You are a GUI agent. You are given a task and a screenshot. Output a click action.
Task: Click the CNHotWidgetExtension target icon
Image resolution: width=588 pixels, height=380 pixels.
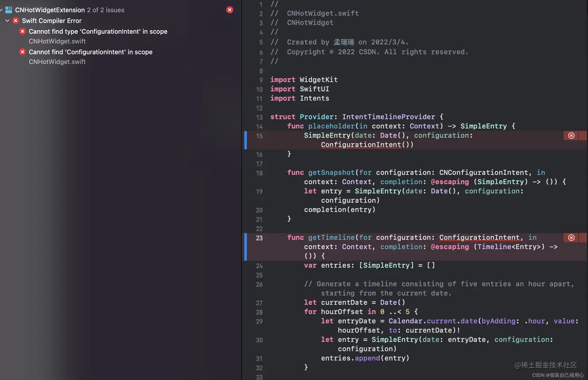pos(9,10)
